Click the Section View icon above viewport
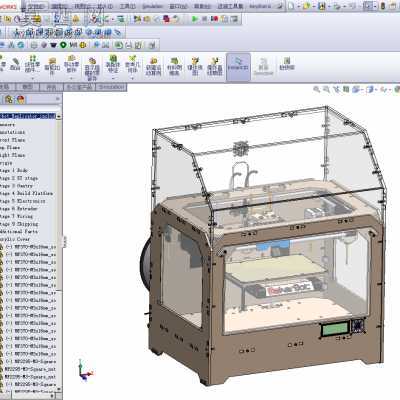The image size is (400, 400). [x=346, y=89]
